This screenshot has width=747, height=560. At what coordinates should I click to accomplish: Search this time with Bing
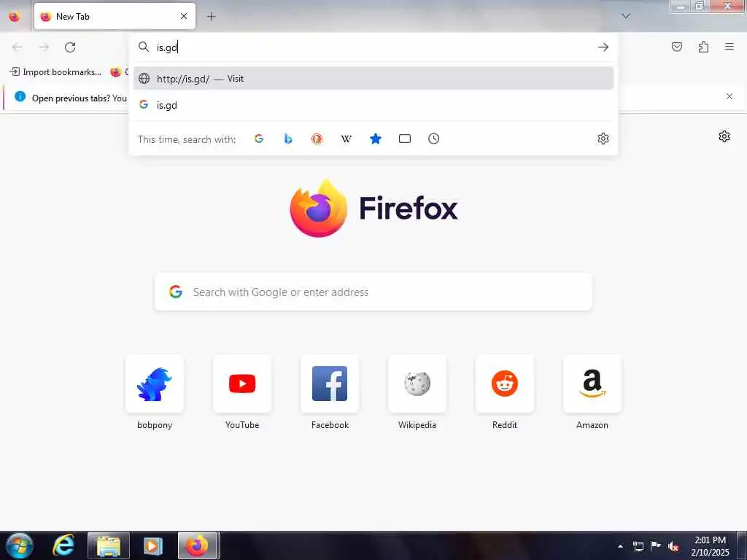click(x=287, y=139)
